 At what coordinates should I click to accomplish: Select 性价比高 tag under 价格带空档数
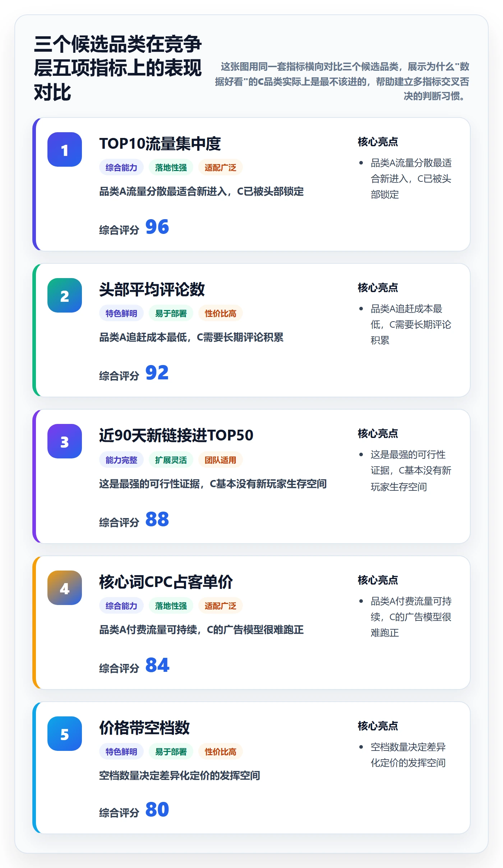pos(221,752)
